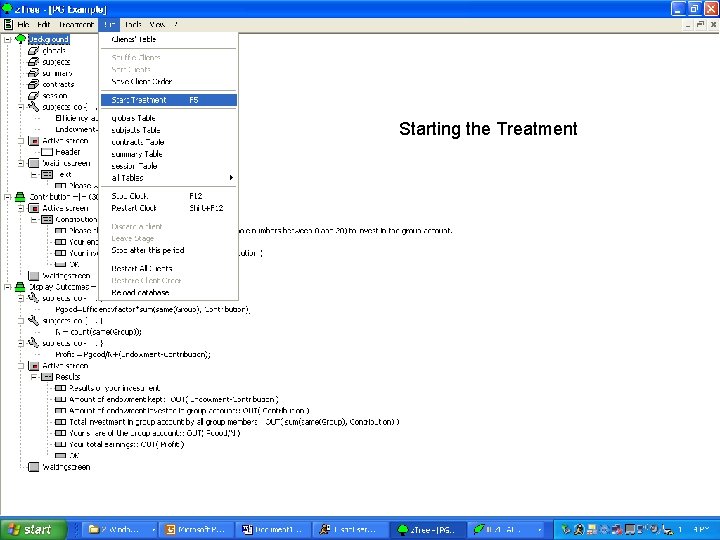Click the zTree document icon in menu bar
Image resolution: width=720 pixels, height=540 pixels.
coord(8,24)
